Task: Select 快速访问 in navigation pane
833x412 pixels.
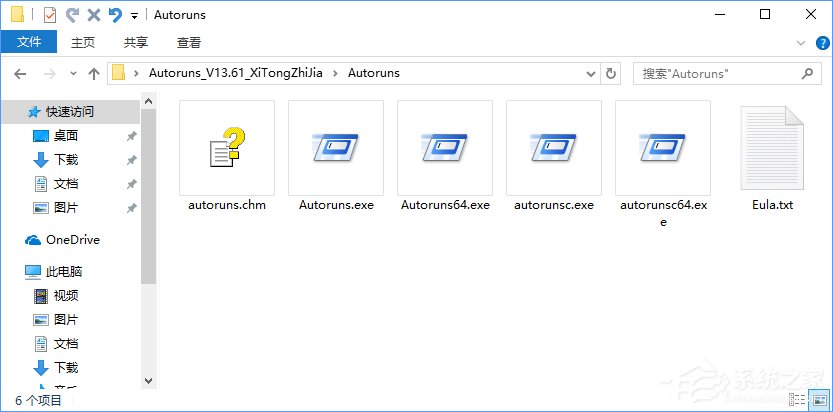Action: [70, 111]
